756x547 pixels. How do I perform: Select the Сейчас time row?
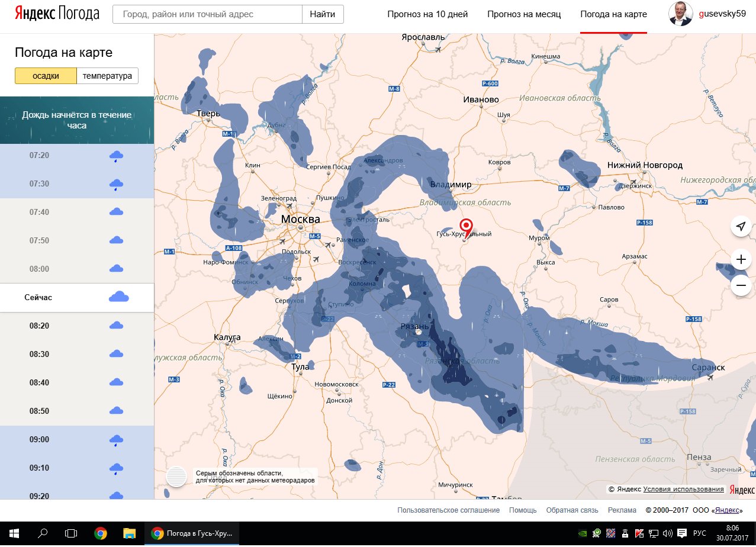click(77, 297)
